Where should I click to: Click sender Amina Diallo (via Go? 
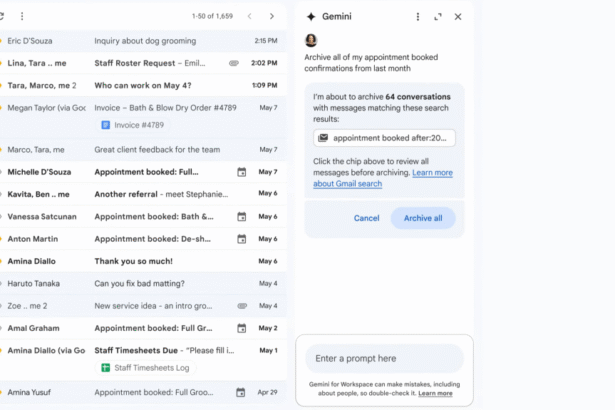coord(46,350)
